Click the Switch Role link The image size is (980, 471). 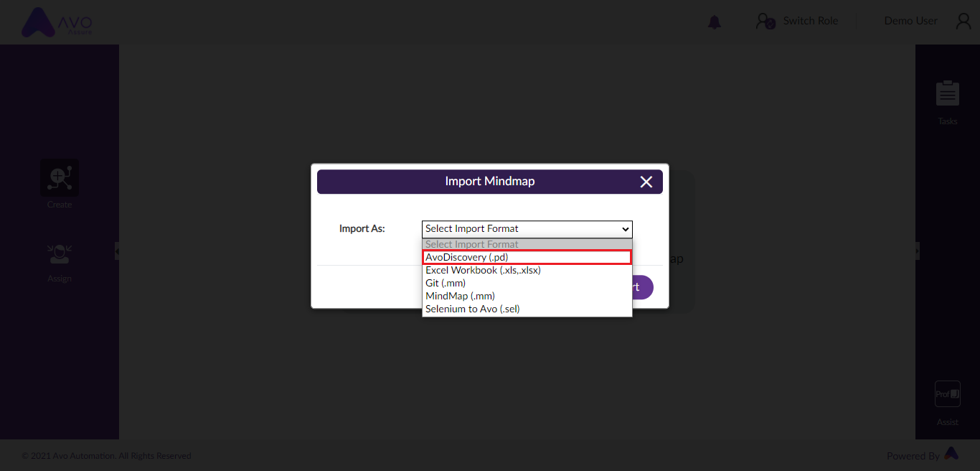pyautogui.click(x=811, y=21)
